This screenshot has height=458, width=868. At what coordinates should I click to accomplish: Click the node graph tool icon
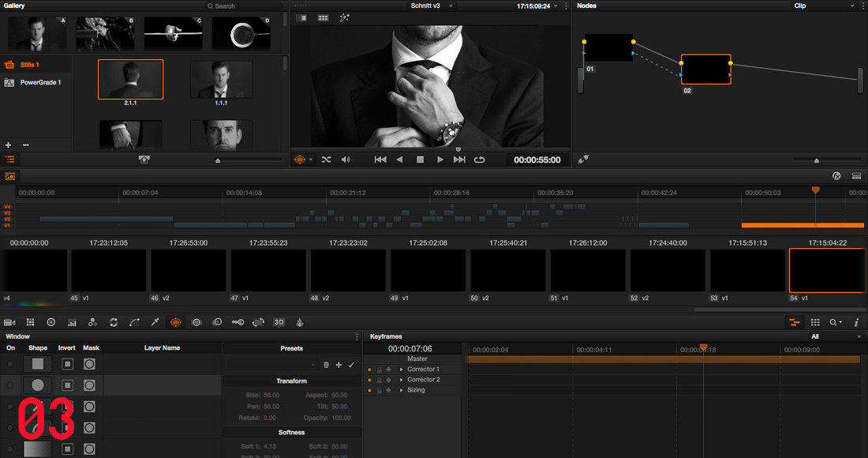point(583,160)
